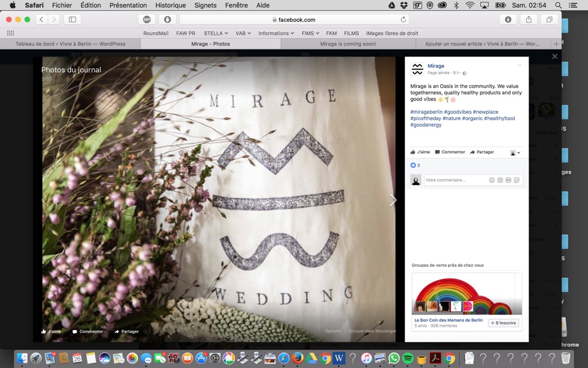The image size is (588, 368).
Task: Open the Signets menu
Action: click(x=205, y=5)
